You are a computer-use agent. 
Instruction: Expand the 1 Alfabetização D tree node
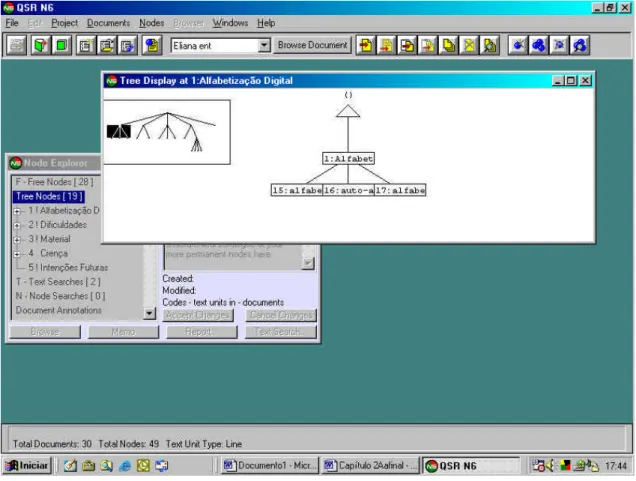click(x=17, y=211)
